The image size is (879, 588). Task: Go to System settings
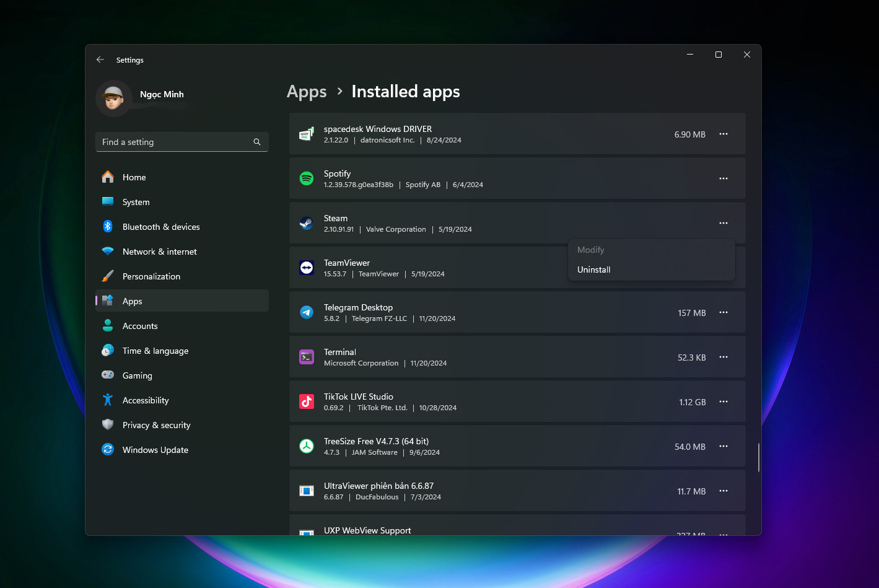click(182, 202)
